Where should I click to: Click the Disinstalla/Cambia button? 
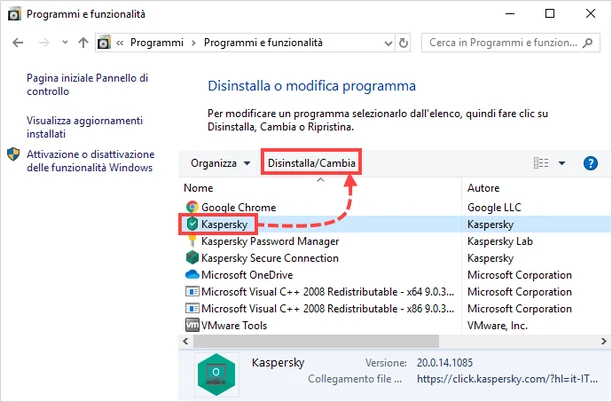pos(311,163)
